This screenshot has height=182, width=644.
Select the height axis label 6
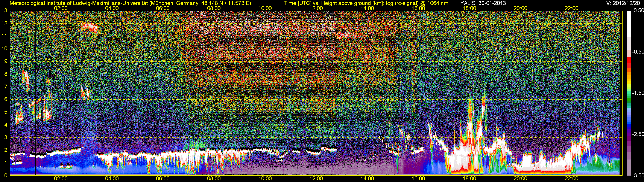(6, 100)
